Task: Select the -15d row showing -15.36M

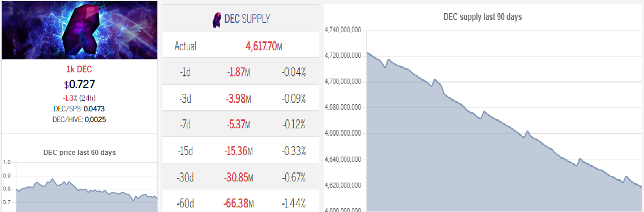Action: [x=241, y=150]
